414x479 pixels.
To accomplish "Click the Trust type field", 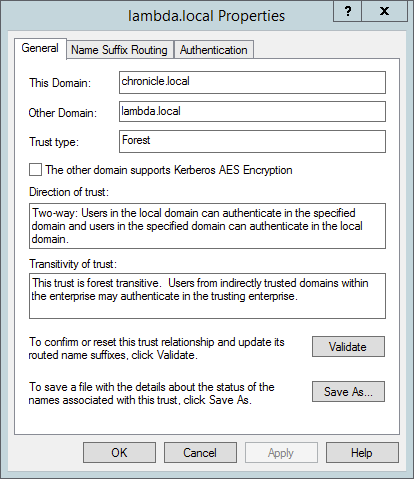I will (x=252, y=142).
